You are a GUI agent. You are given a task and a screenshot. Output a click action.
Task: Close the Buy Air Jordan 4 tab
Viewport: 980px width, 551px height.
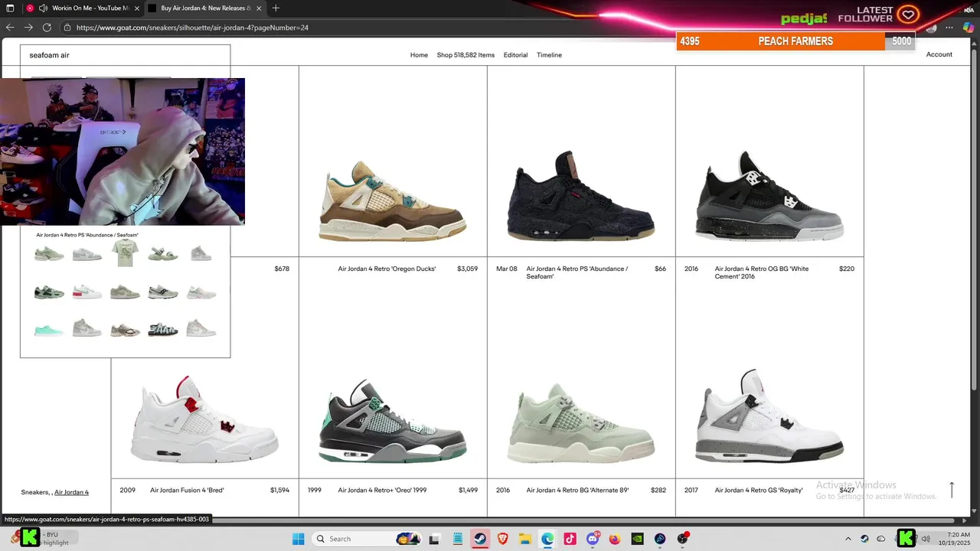(x=259, y=8)
